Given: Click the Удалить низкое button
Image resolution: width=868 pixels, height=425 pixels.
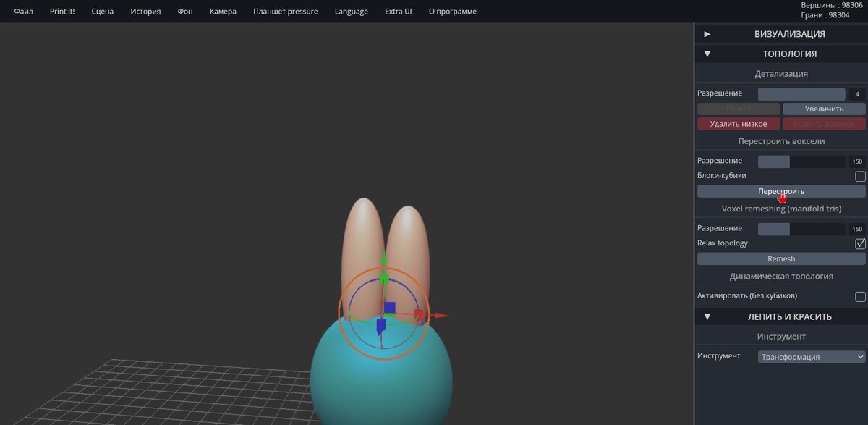Looking at the screenshot, I should pos(739,124).
